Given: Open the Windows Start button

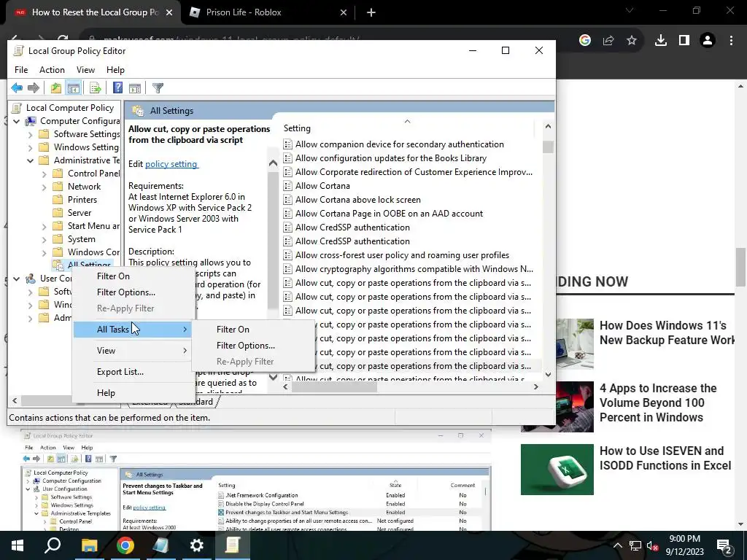Looking at the screenshot, I should [18, 545].
